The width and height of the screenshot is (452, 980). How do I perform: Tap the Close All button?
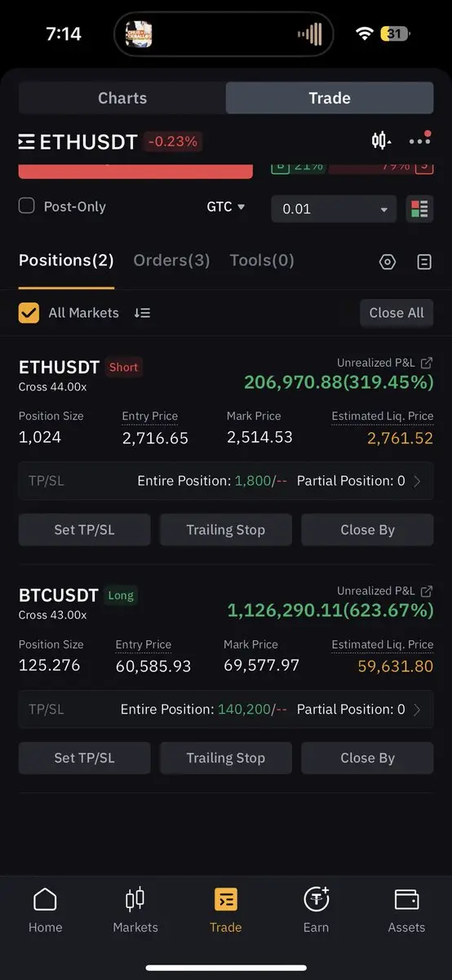[397, 313]
